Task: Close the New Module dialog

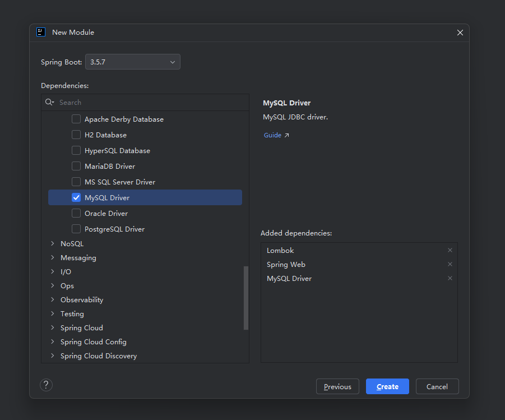Action: tap(460, 33)
